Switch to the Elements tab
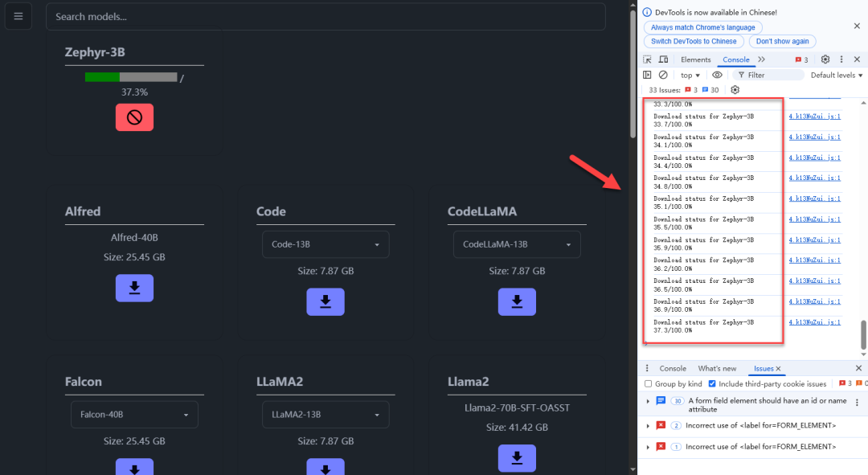 696,59
